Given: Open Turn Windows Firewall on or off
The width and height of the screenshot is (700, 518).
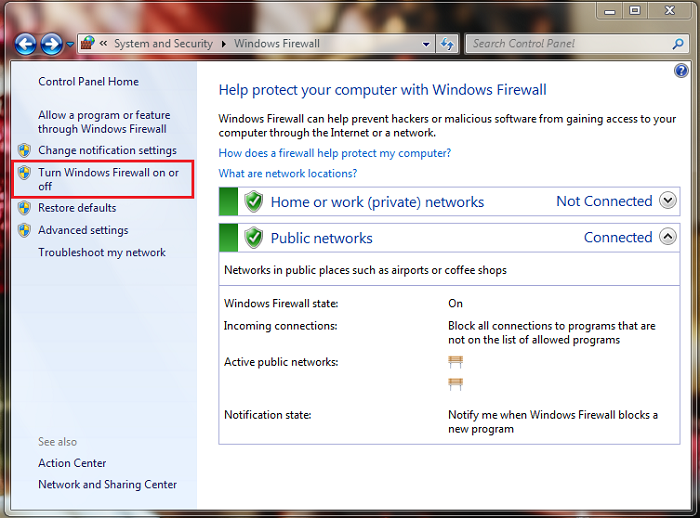Looking at the screenshot, I should 108,179.
